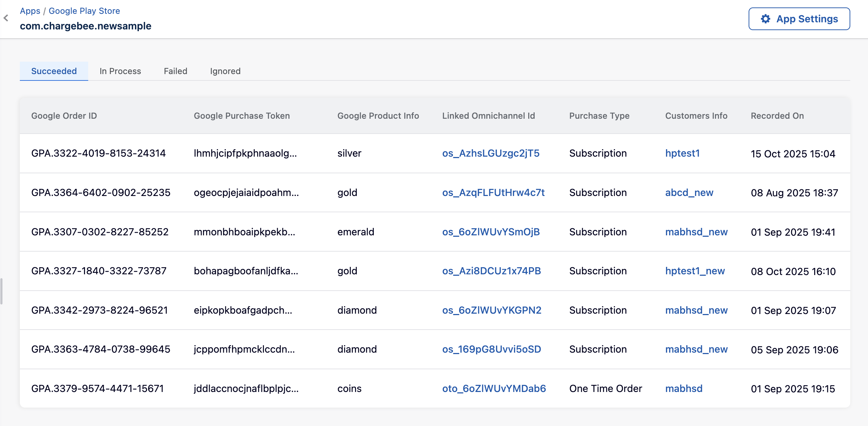Image resolution: width=868 pixels, height=426 pixels.
Task: Open omnichannel link os_AzhsLGUzgc2jT5
Action: click(491, 153)
